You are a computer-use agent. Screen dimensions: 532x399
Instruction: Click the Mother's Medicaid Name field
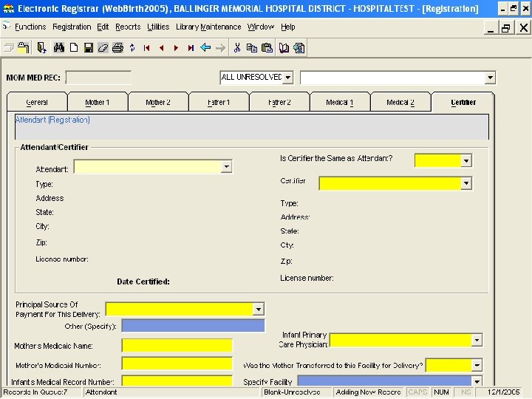pyautogui.click(x=177, y=345)
